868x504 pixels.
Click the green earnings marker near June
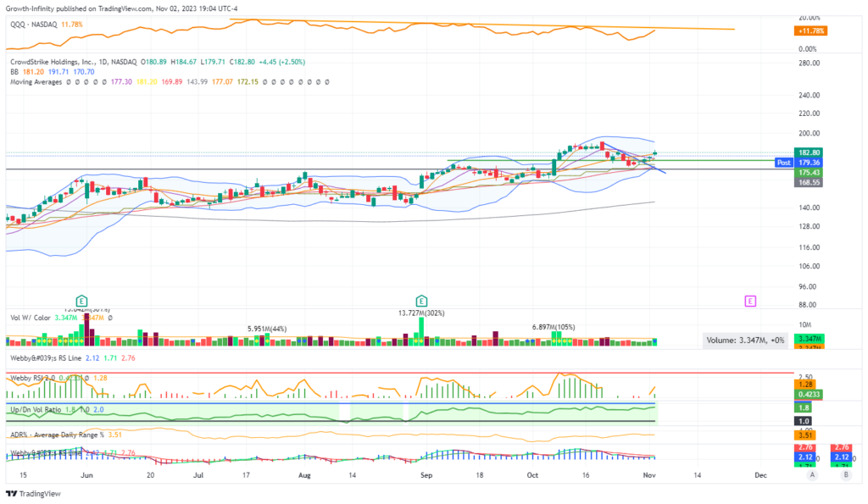[x=81, y=301]
